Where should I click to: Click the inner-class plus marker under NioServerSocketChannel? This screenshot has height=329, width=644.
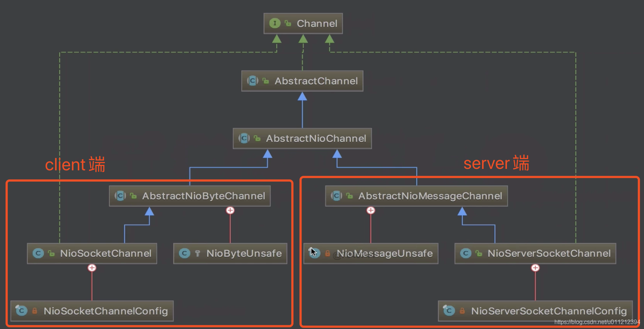[535, 268]
